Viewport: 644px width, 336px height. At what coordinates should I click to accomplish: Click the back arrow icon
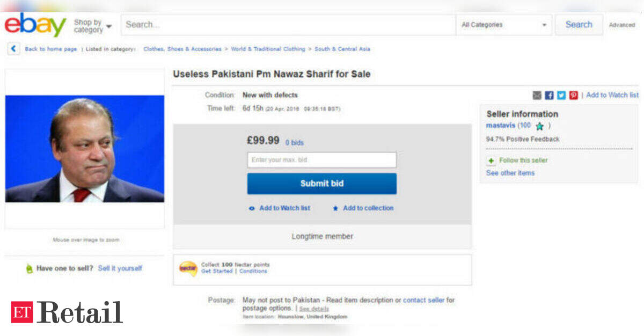(13, 49)
